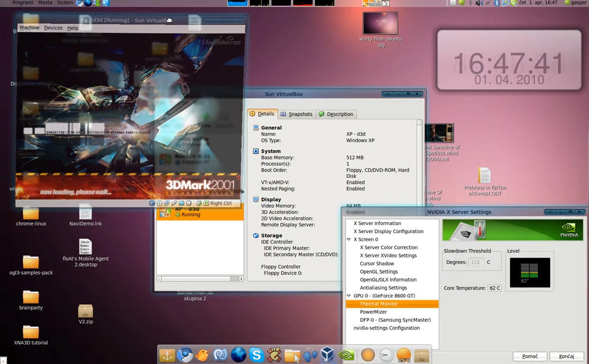Select OpenGL Settings in the NVIDIA tree
Image resolution: width=589 pixels, height=364 pixels.
tap(378, 271)
